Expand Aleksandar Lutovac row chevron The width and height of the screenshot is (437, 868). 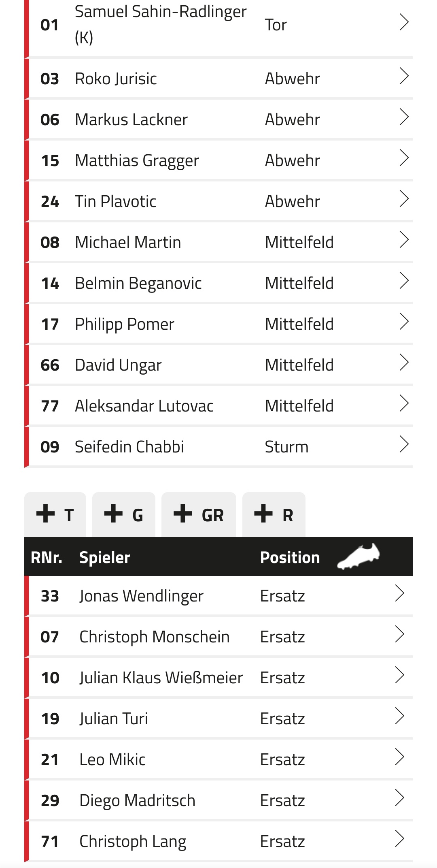coord(404,403)
